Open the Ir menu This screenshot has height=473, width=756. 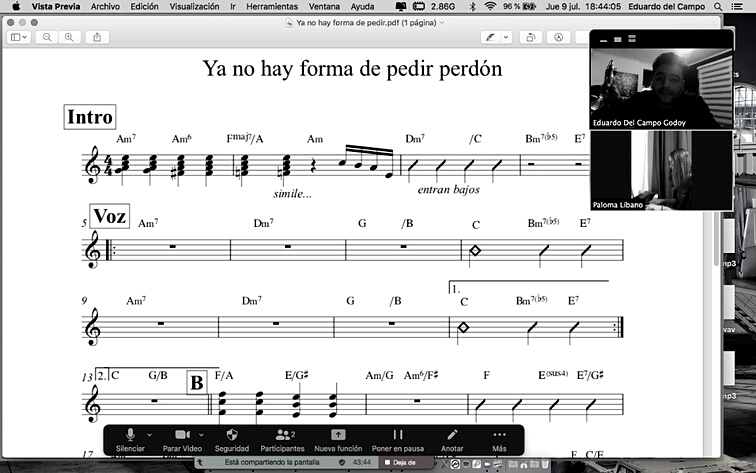(233, 6)
